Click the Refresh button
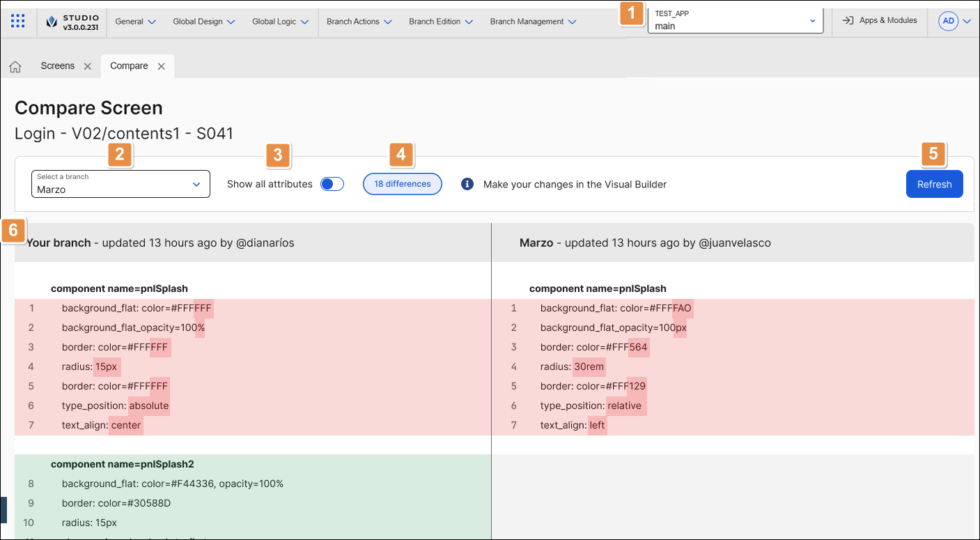Image resolution: width=980 pixels, height=540 pixels. [934, 184]
